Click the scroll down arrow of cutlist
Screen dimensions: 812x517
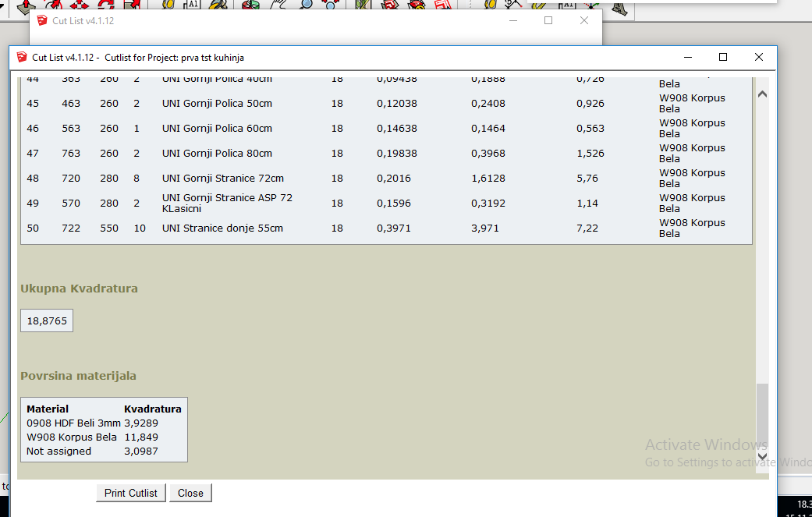point(762,456)
